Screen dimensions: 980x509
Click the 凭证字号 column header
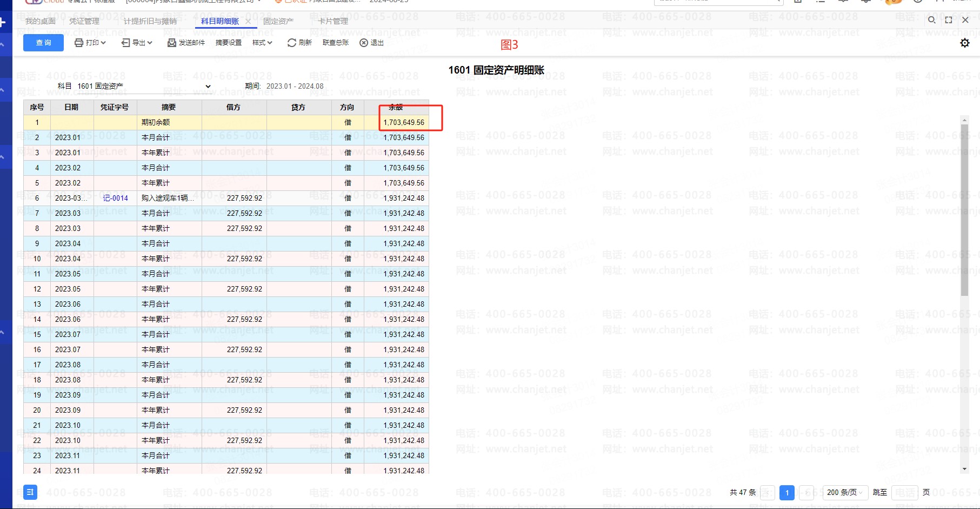115,107
